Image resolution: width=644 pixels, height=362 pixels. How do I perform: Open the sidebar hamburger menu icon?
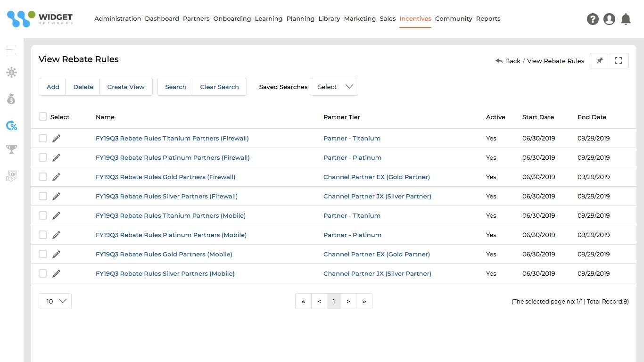coord(11,49)
